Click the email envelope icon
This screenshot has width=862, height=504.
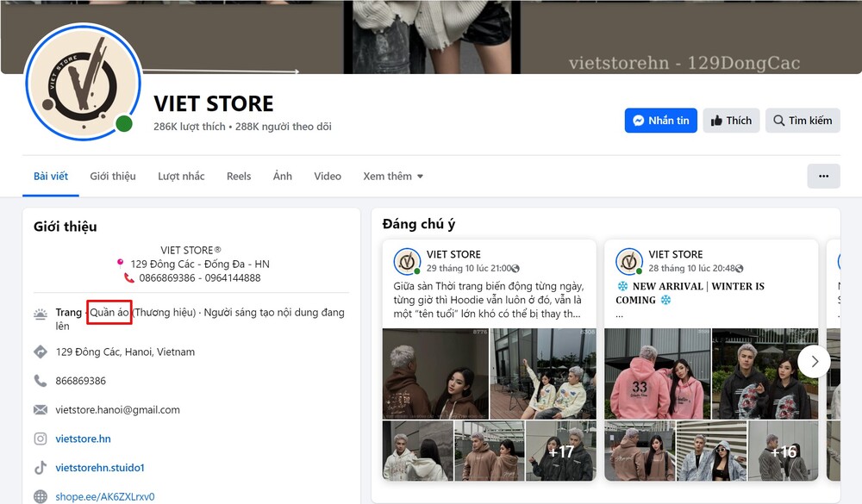tap(41, 409)
